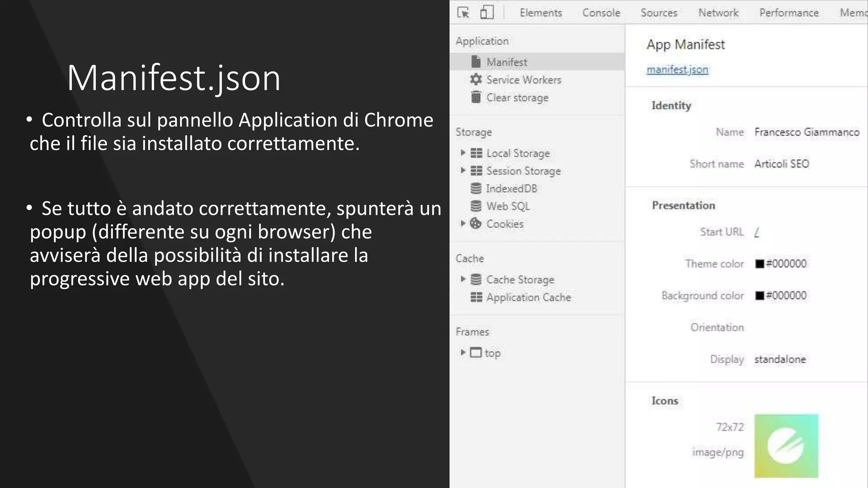Viewport: 868px width, 488px height.
Task: Open the Sources tab
Action: coord(659,13)
